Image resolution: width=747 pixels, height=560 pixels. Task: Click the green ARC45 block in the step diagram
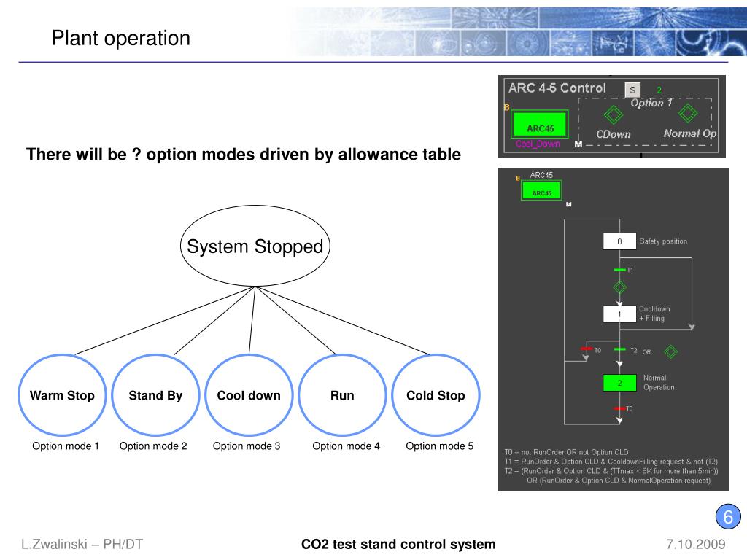541,190
